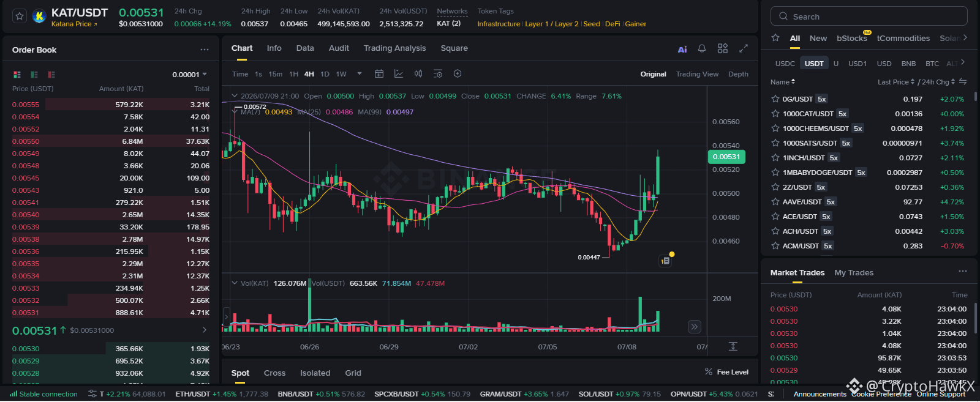This screenshot has width=980, height=402.
Task: Collapse the OHLC info chevron
Action: 234,95
